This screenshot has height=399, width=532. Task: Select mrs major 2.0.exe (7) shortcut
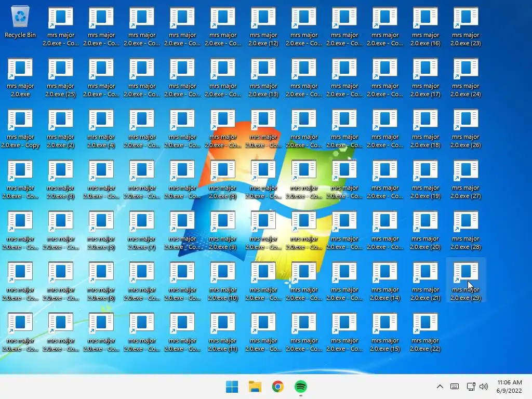(141, 230)
